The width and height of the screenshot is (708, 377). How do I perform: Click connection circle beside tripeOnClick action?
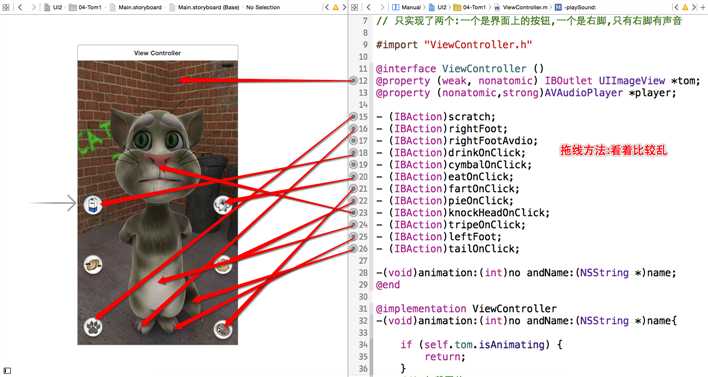tap(354, 225)
